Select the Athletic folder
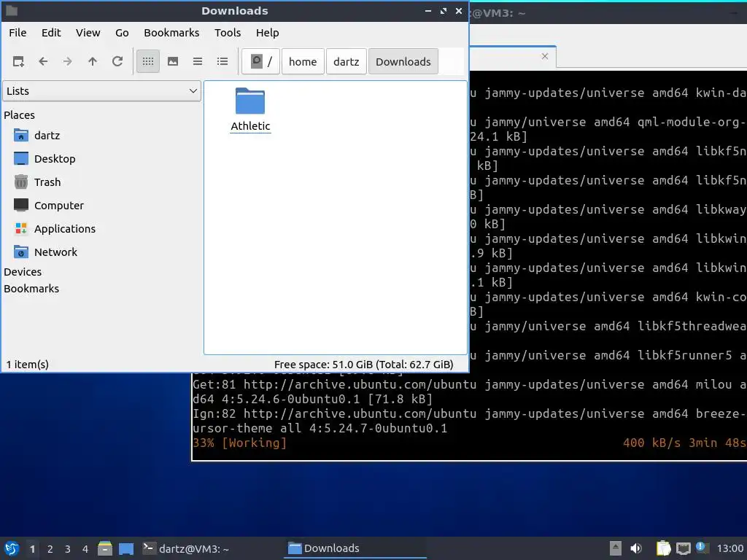 click(250, 101)
